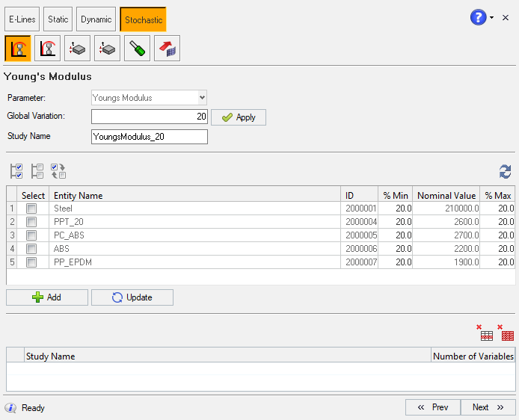Viewport: 519px width, 420px height.
Task: Click the second hourglass icon with red arc
Action: tap(47, 48)
